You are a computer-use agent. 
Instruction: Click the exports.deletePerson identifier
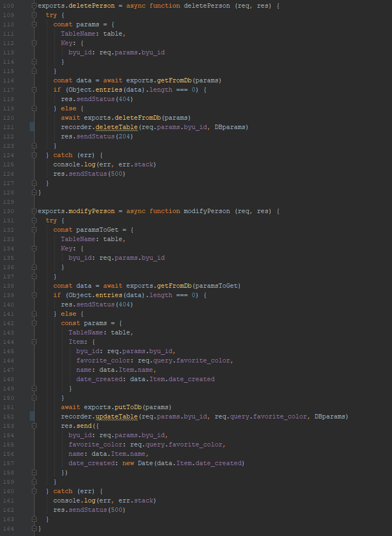point(76,6)
